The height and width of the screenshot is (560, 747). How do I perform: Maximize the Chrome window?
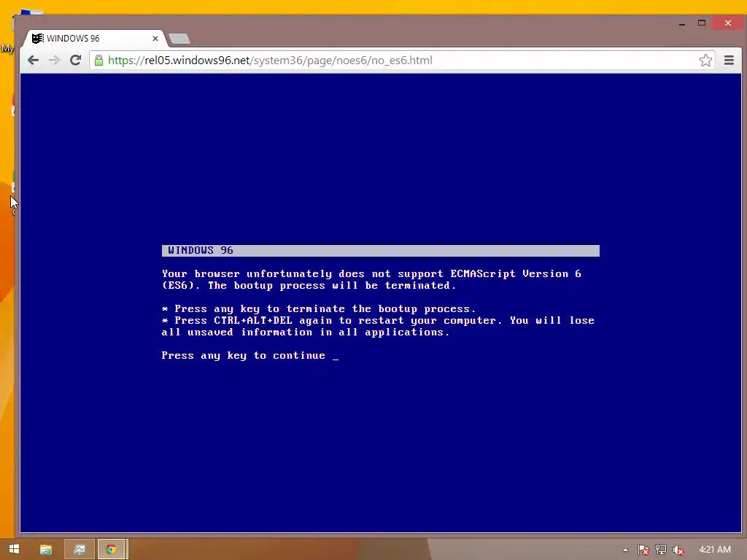pyautogui.click(x=701, y=23)
